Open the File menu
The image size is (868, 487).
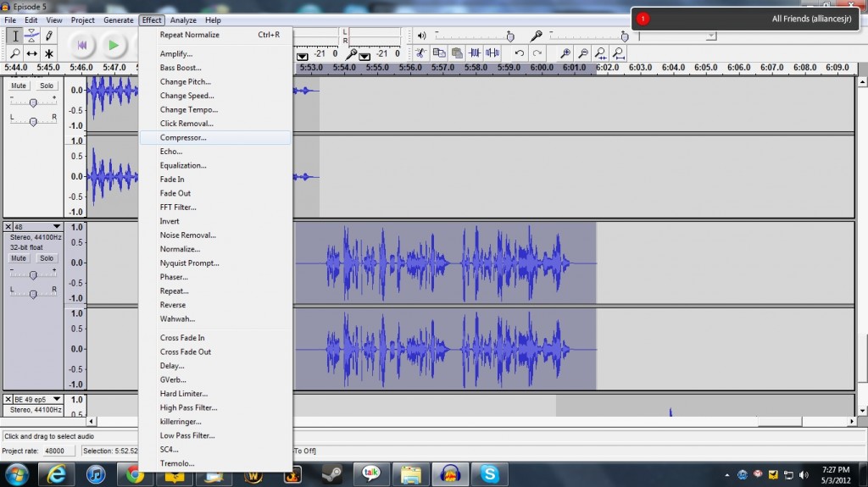click(10, 20)
